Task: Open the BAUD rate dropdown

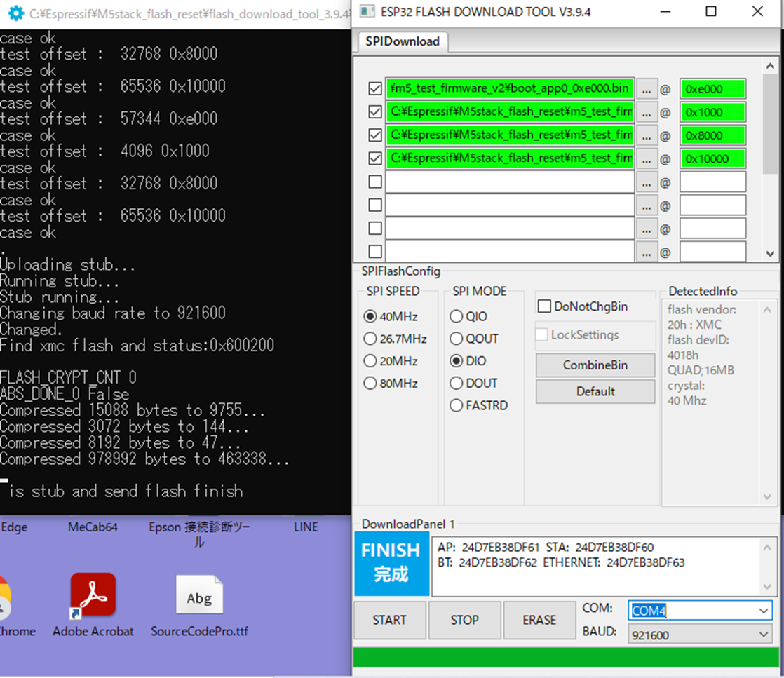Action: point(763,635)
